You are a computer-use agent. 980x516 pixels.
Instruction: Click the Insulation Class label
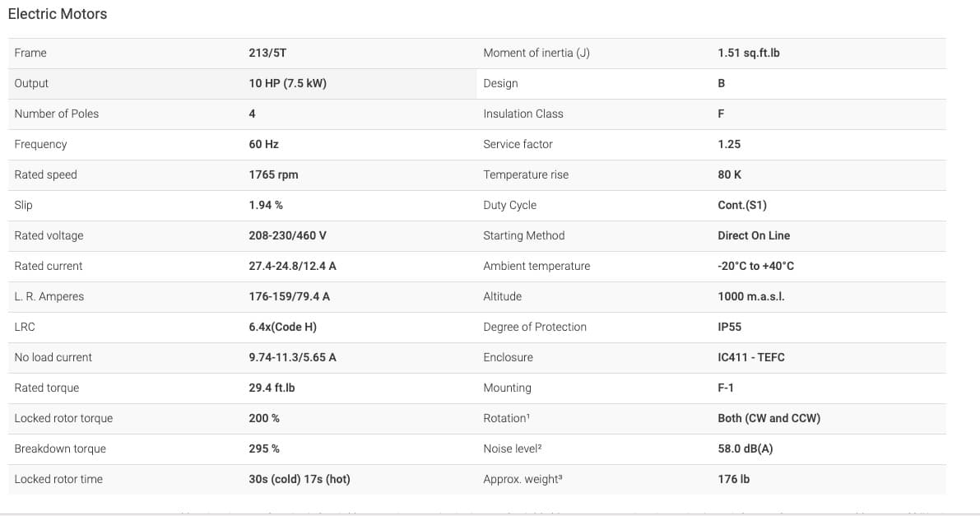(523, 114)
